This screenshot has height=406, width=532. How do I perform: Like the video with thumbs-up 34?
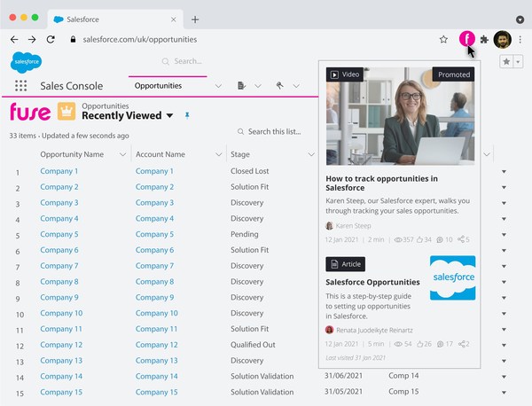(x=424, y=239)
